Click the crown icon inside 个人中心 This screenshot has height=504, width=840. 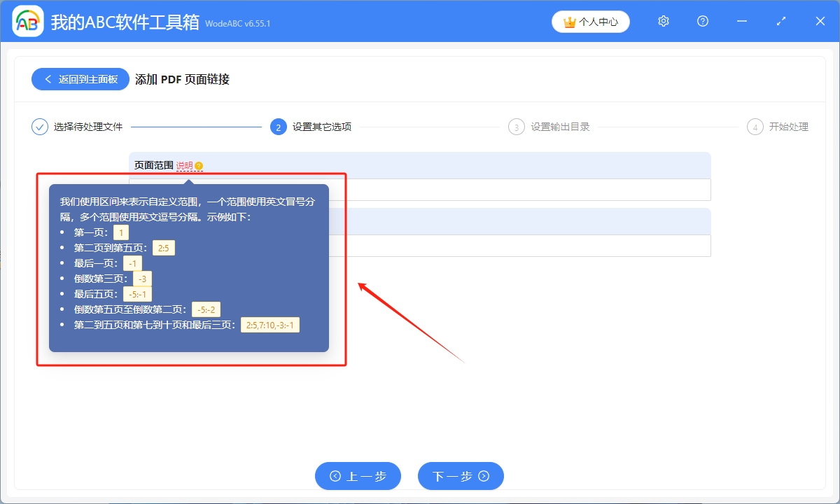(x=568, y=21)
